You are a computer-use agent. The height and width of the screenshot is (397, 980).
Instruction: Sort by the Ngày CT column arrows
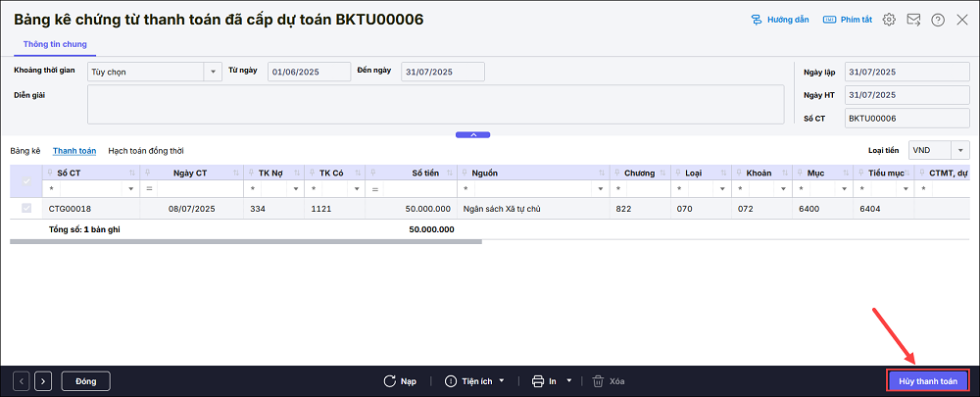(x=235, y=173)
